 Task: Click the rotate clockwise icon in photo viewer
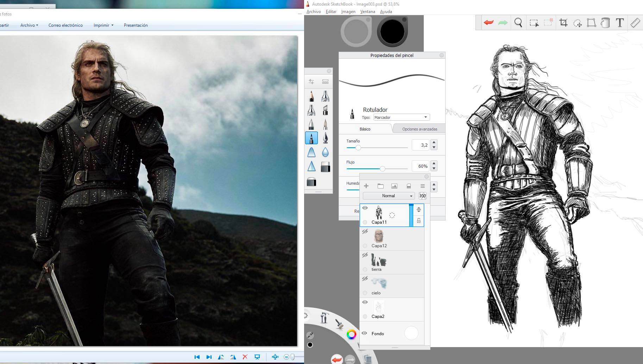233,357
